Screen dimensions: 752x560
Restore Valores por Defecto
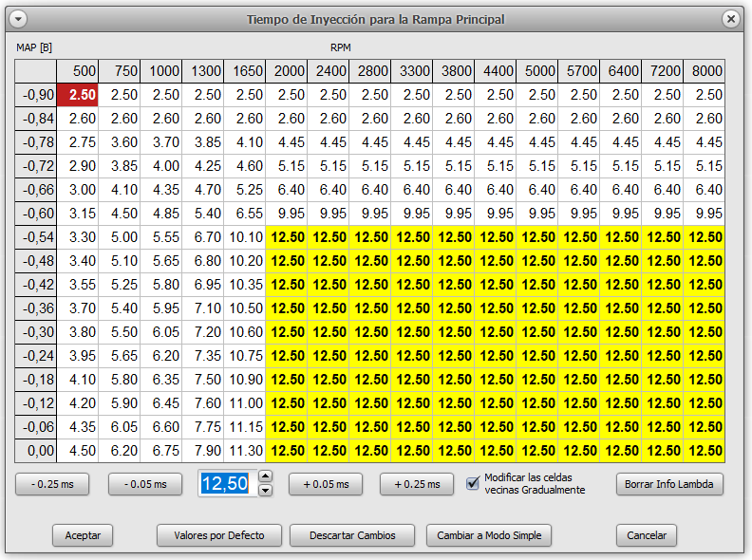[x=219, y=535]
